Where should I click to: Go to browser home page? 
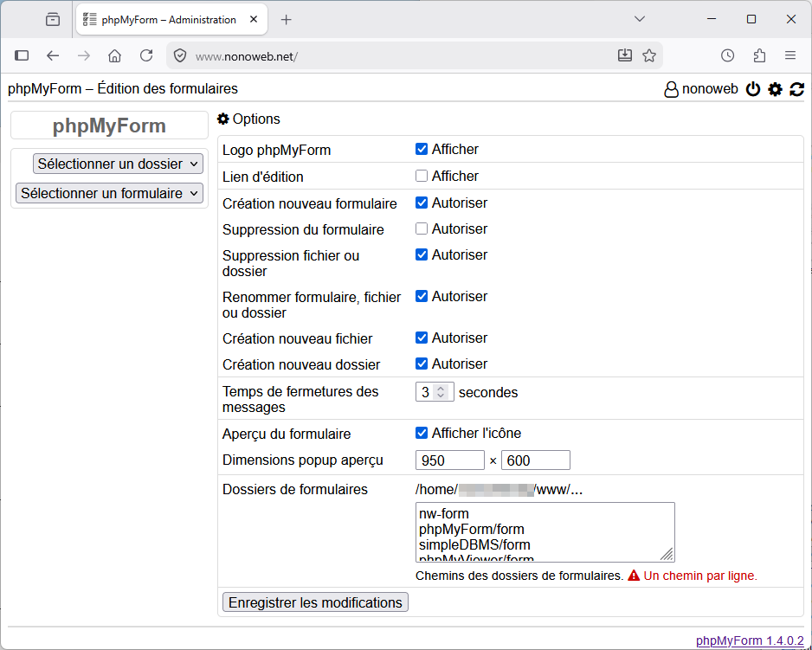pyautogui.click(x=114, y=55)
